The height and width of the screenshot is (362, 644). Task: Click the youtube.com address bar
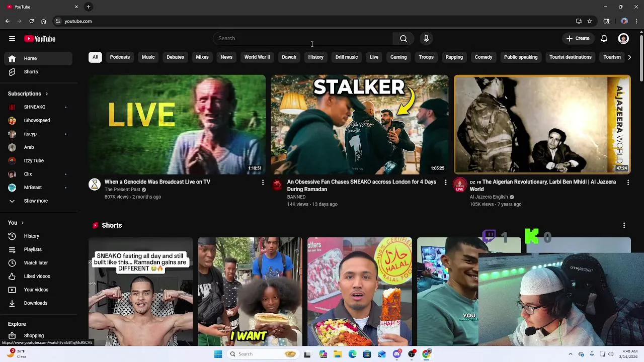click(312, 21)
